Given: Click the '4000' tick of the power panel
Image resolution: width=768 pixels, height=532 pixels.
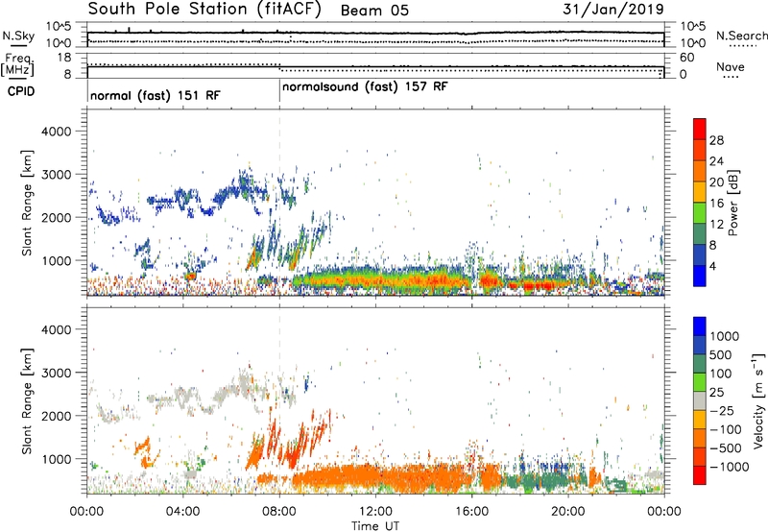Looking at the screenshot, I should click(56, 132).
